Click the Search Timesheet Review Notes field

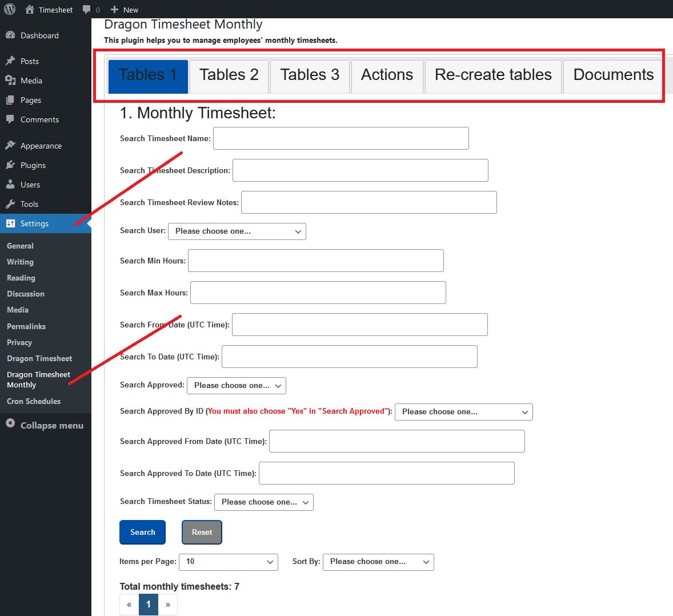point(368,202)
